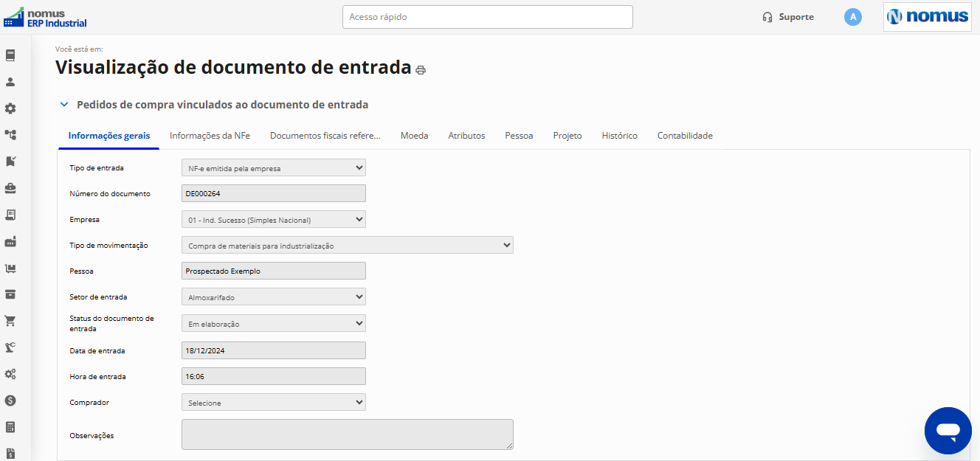This screenshot has width=980, height=461.
Task: Click the Hora de entrada field
Action: coord(274,376)
